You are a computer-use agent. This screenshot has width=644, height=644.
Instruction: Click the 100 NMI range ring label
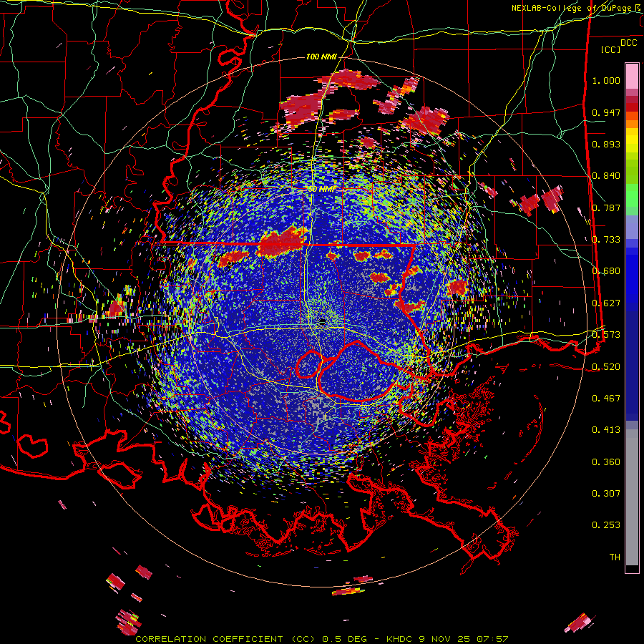point(321,57)
